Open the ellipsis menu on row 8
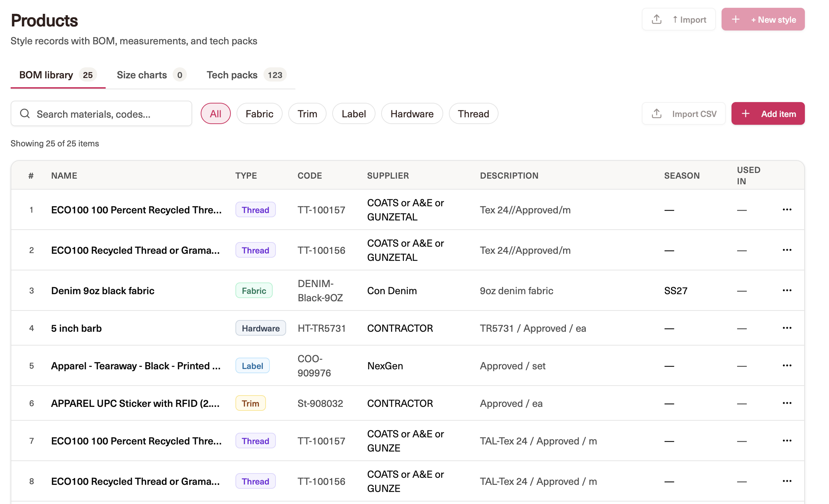This screenshot has width=829, height=504. 787,481
